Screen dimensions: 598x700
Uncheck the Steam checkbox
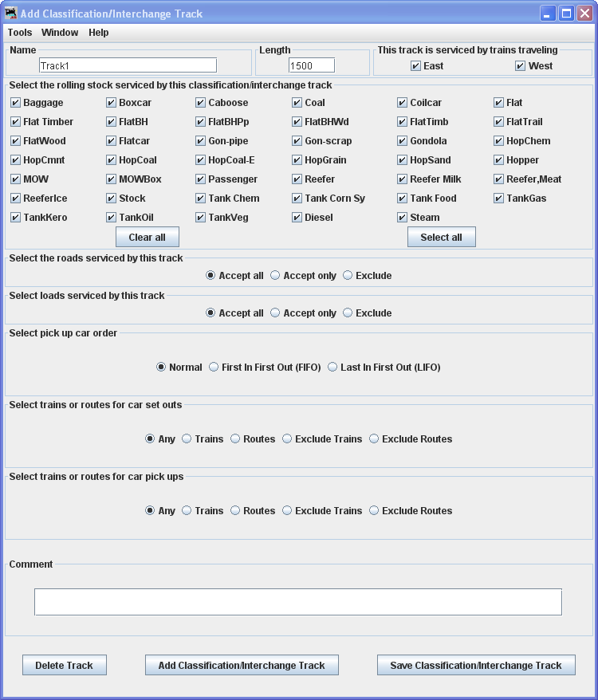pyautogui.click(x=403, y=218)
